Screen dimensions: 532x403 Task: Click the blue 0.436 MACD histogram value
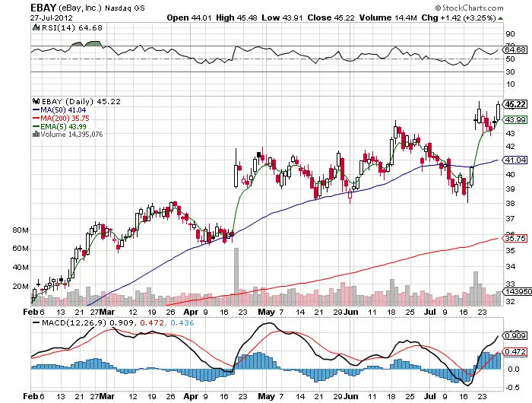[182, 322]
